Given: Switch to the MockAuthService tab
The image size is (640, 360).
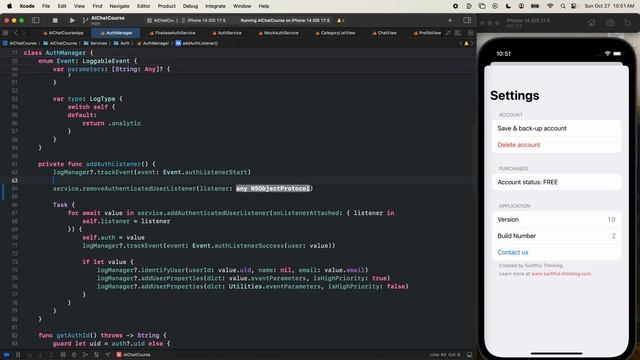Looking at the screenshot, I should click(x=278, y=33).
